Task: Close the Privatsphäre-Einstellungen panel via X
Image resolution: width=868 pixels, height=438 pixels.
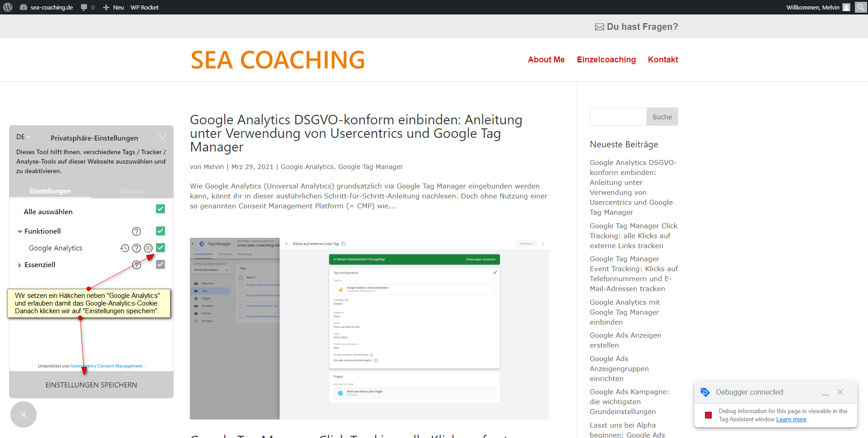Action: click(x=162, y=138)
